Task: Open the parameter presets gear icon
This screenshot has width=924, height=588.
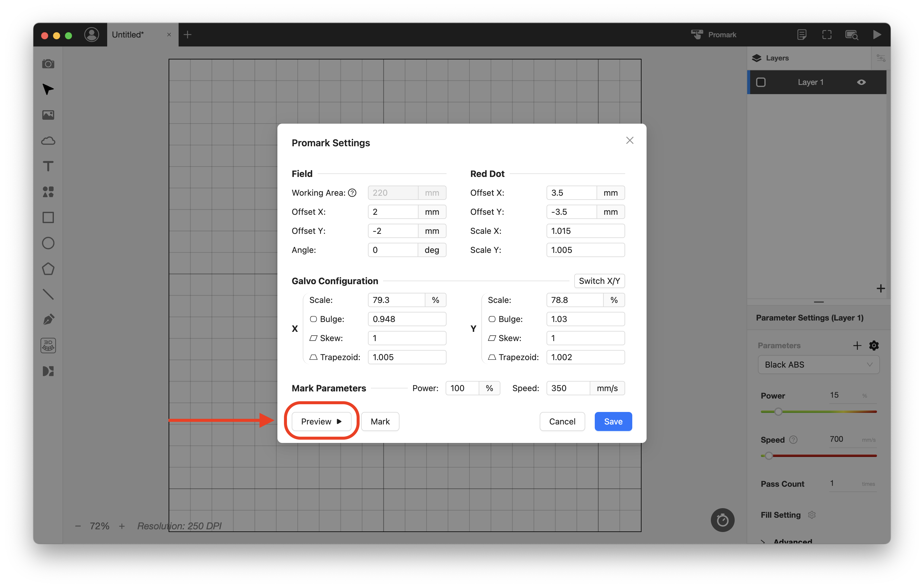Action: (874, 345)
